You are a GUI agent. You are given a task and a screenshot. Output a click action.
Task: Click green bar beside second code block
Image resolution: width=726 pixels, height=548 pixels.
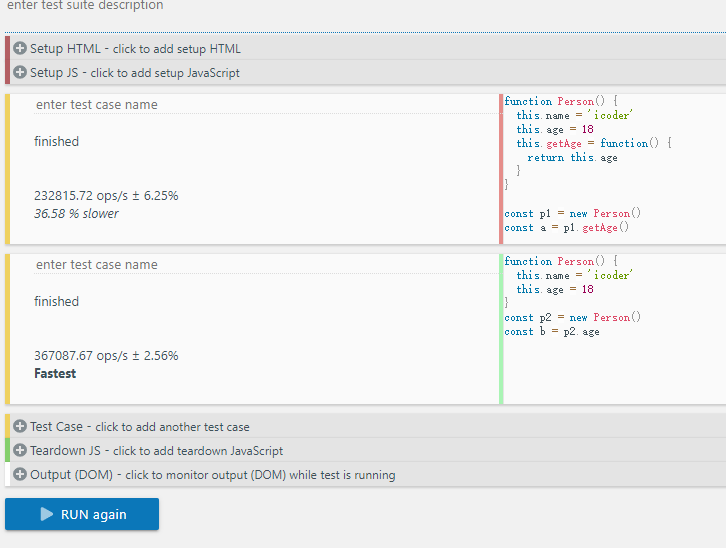click(x=501, y=329)
